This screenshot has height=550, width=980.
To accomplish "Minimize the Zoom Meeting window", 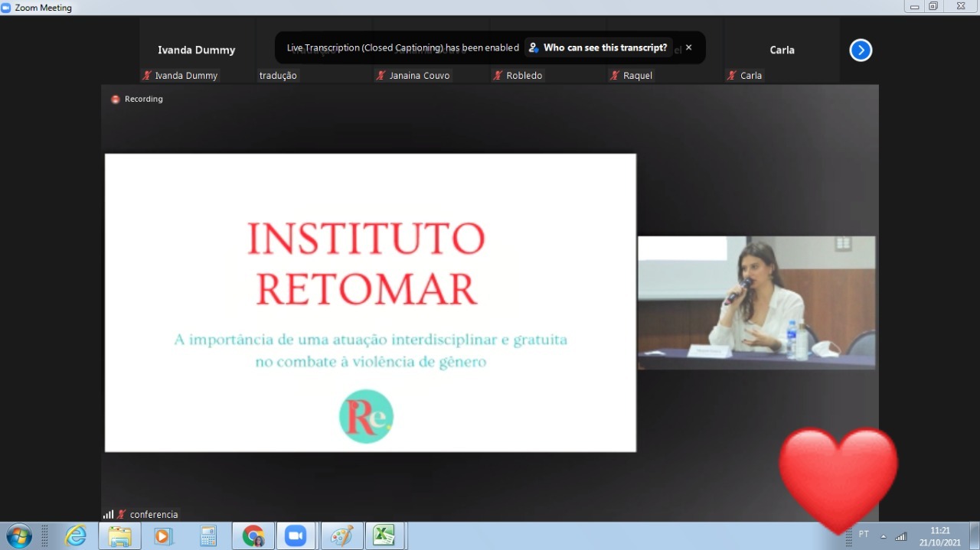I will point(914,7).
